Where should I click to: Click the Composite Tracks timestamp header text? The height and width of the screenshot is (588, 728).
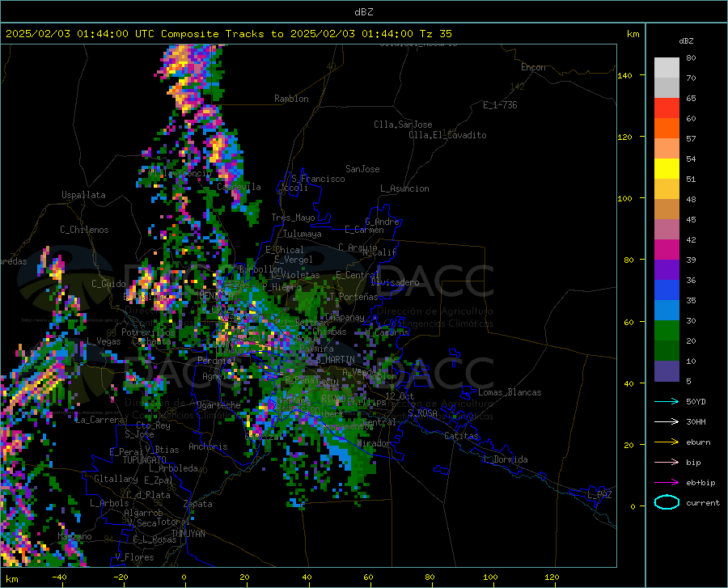[229, 34]
